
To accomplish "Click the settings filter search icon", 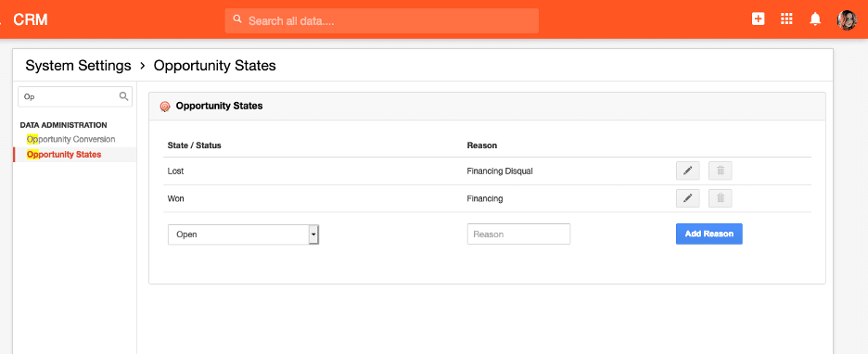I will tap(124, 96).
